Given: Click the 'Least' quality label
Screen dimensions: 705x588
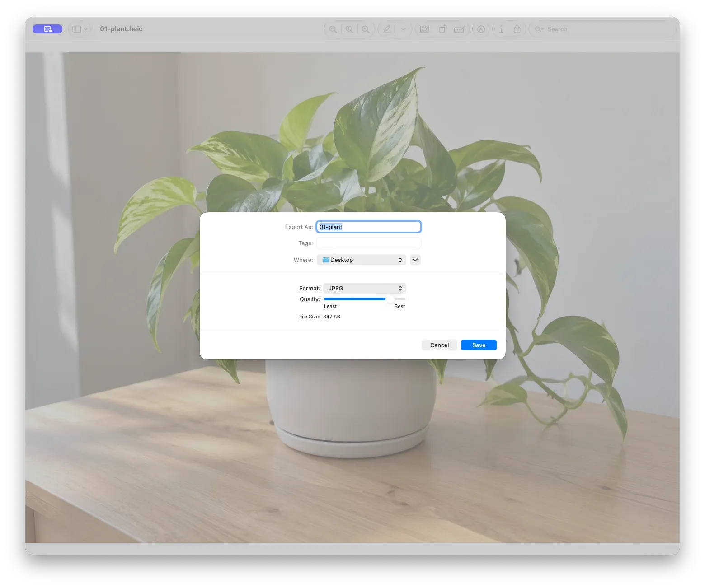Looking at the screenshot, I should click(x=330, y=306).
